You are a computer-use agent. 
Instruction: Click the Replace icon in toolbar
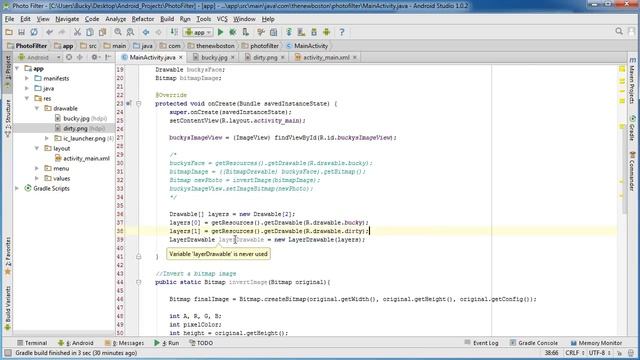click(130, 32)
